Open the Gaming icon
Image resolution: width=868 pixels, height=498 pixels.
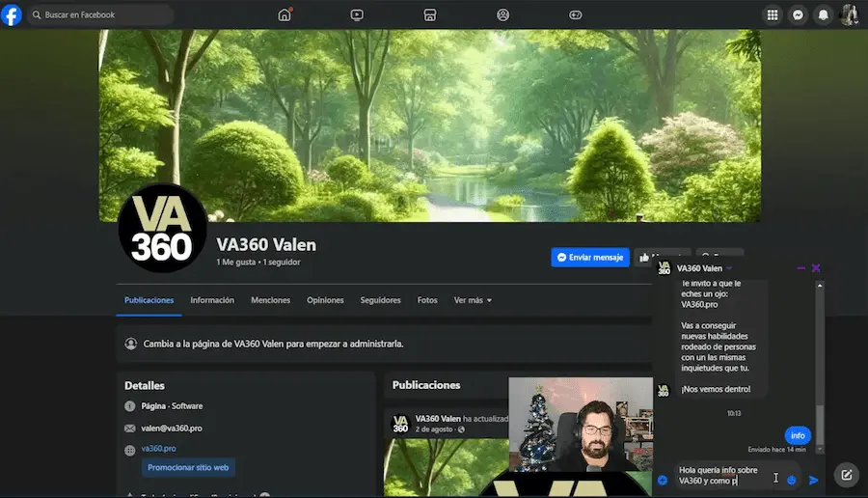pyautogui.click(x=575, y=14)
